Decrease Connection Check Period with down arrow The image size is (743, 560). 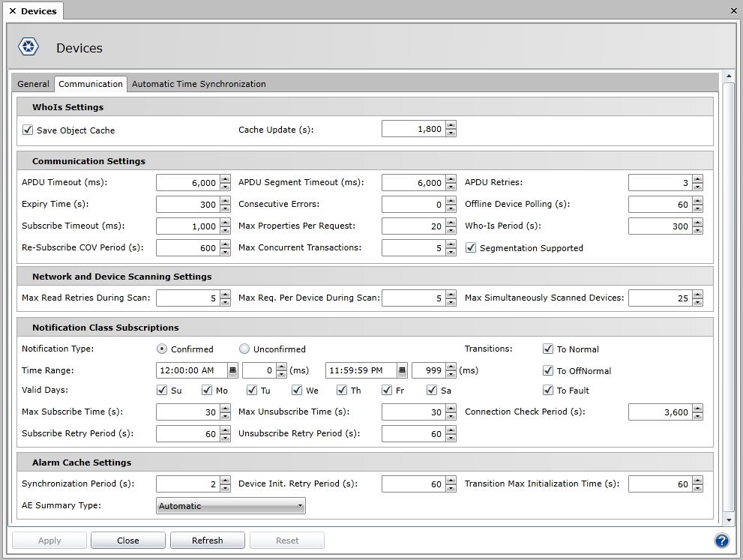tap(697, 416)
